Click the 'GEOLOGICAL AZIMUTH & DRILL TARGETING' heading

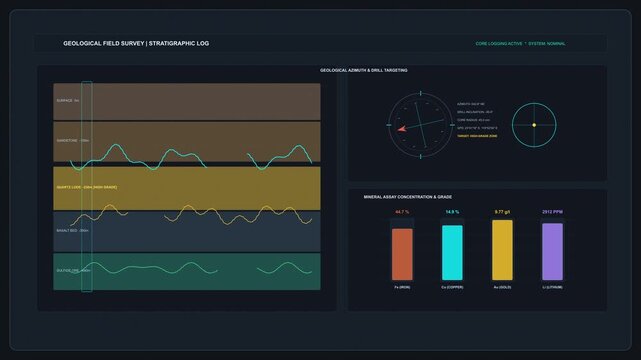click(x=363, y=70)
